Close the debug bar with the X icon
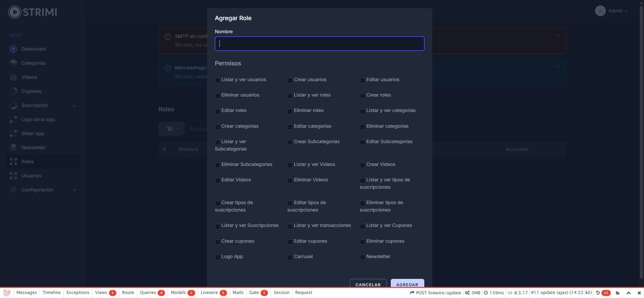 pos(639,293)
